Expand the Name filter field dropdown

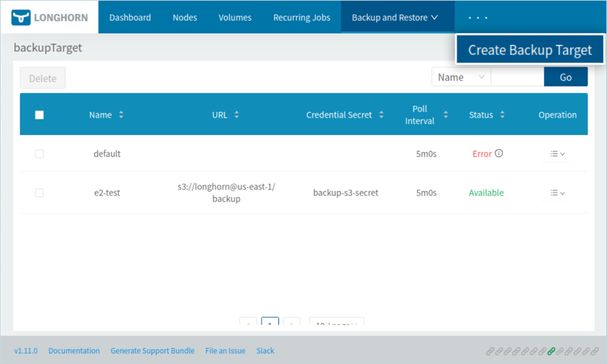pyautogui.click(x=461, y=77)
